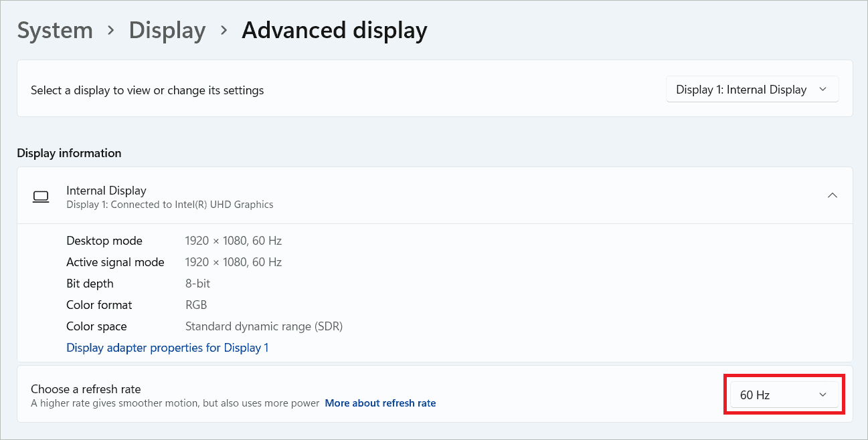Click the Display information section header

click(x=69, y=152)
